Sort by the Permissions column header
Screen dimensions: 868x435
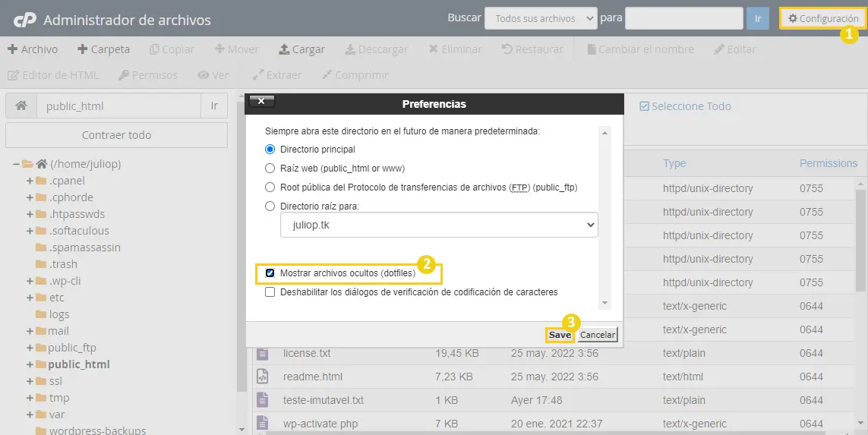click(829, 163)
